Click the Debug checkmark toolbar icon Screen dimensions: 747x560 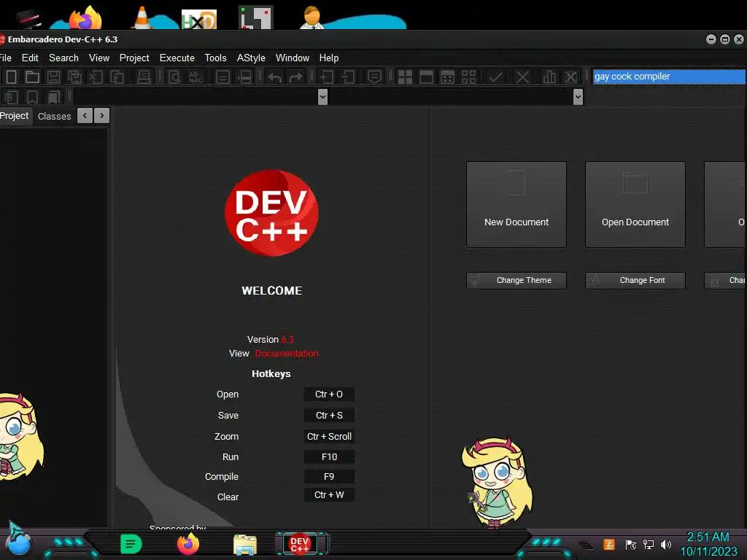pyautogui.click(x=495, y=77)
